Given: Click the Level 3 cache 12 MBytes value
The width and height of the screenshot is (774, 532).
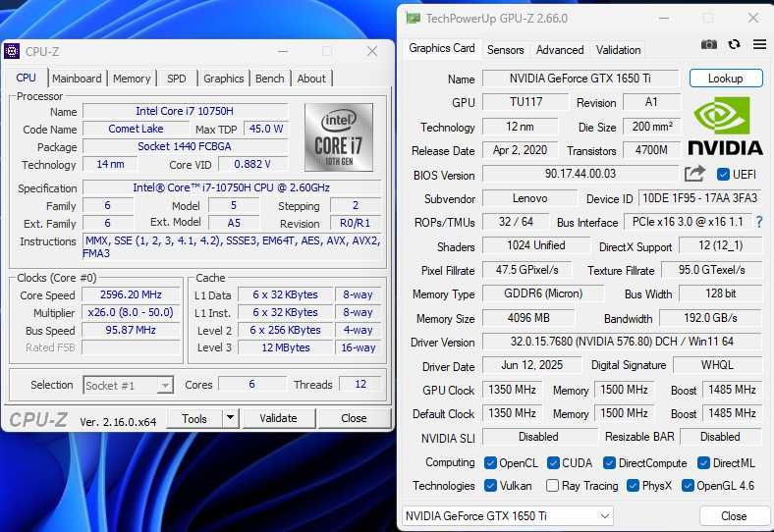Looking at the screenshot, I should pos(286,347).
